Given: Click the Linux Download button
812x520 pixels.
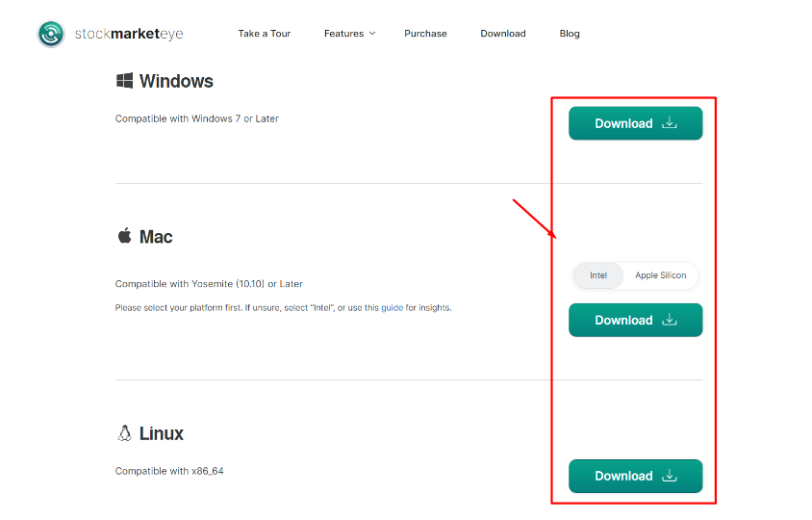Looking at the screenshot, I should pyautogui.click(x=635, y=476).
